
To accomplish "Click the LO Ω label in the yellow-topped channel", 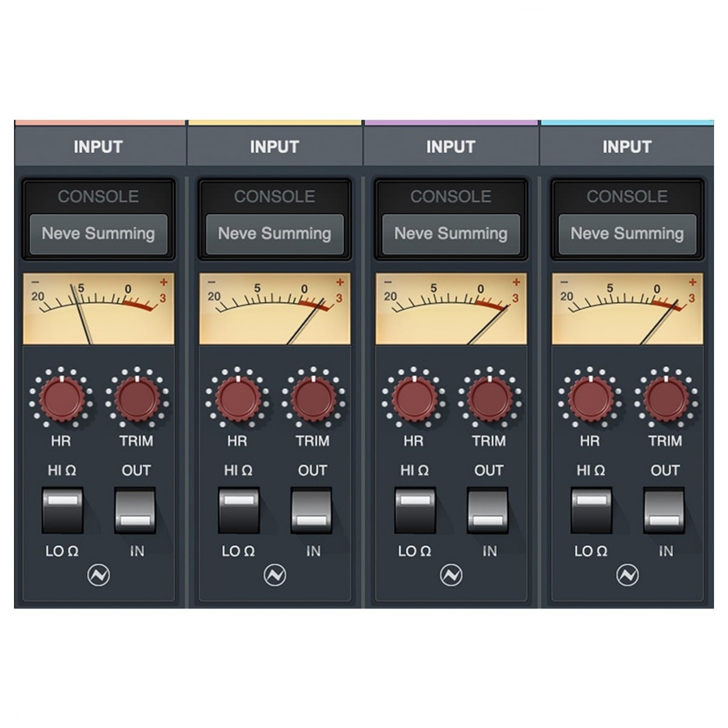I will coord(238,551).
